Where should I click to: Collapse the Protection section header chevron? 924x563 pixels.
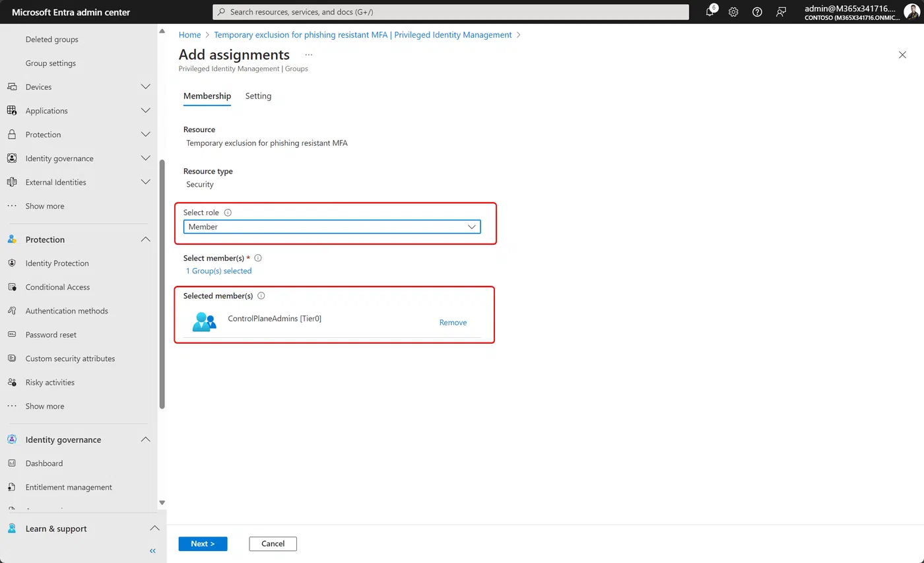tap(146, 240)
